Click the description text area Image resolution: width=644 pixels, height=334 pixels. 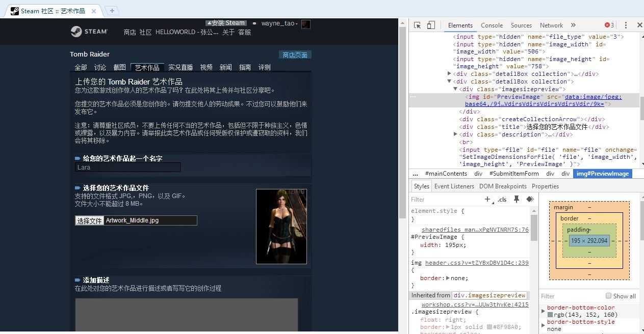187,315
